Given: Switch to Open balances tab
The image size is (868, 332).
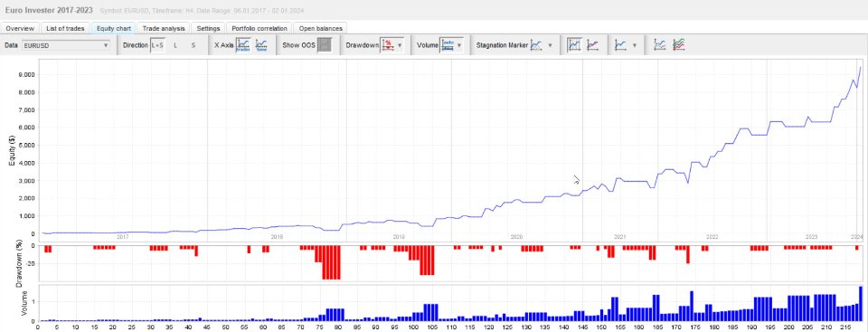Looking at the screenshot, I should pyautogui.click(x=320, y=28).
